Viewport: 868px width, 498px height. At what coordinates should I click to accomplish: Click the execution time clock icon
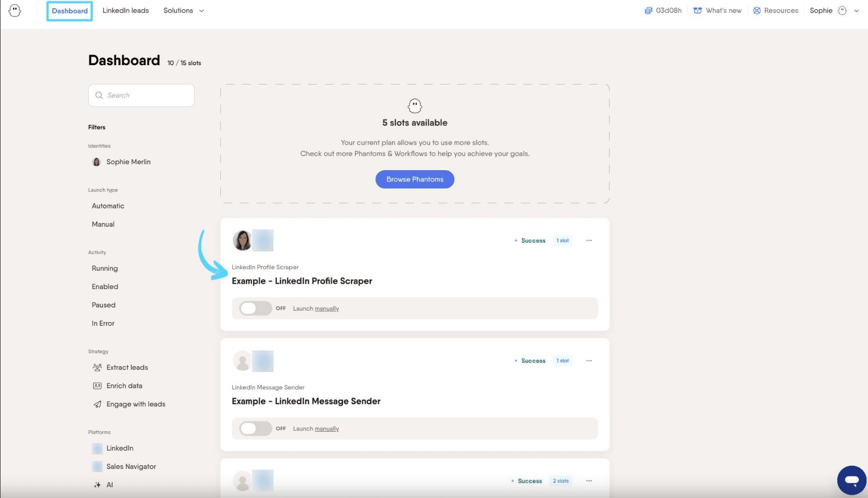(x=648, y=11)
